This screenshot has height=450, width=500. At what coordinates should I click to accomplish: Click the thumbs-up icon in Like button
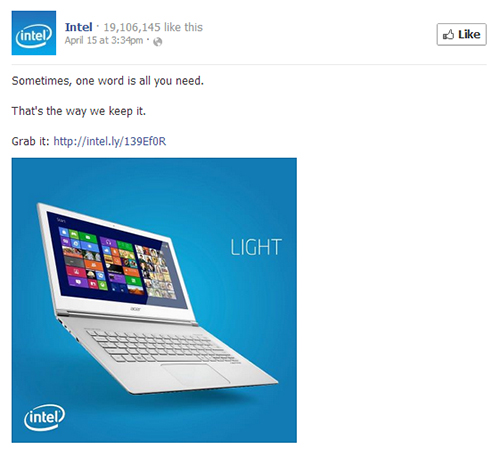coord(448,35)
